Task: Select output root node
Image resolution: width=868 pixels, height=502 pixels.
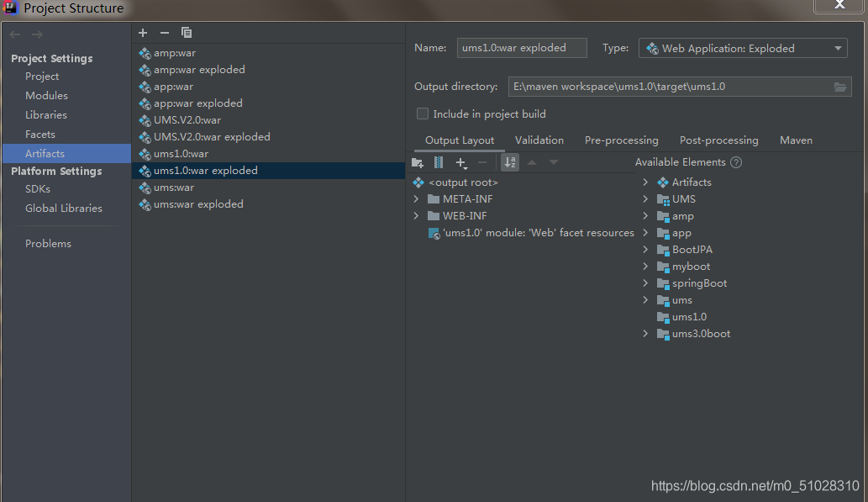Action: click(463, 182)
